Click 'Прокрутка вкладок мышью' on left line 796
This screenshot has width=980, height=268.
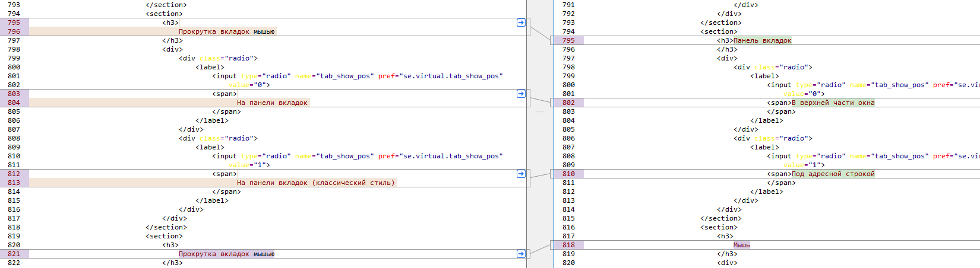click(x=226, y=31)
